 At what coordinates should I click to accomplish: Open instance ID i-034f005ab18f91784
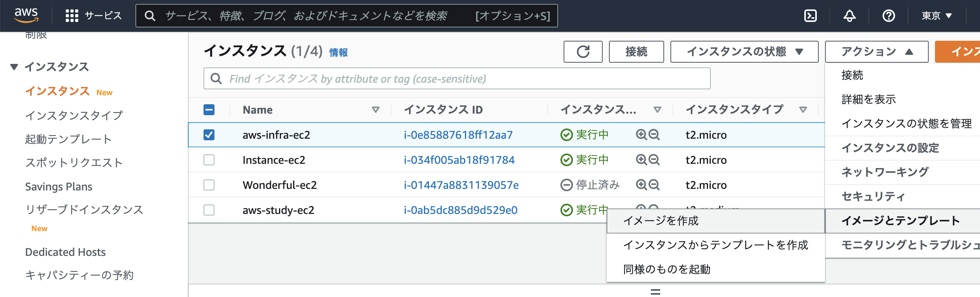[x=459, y=160]
